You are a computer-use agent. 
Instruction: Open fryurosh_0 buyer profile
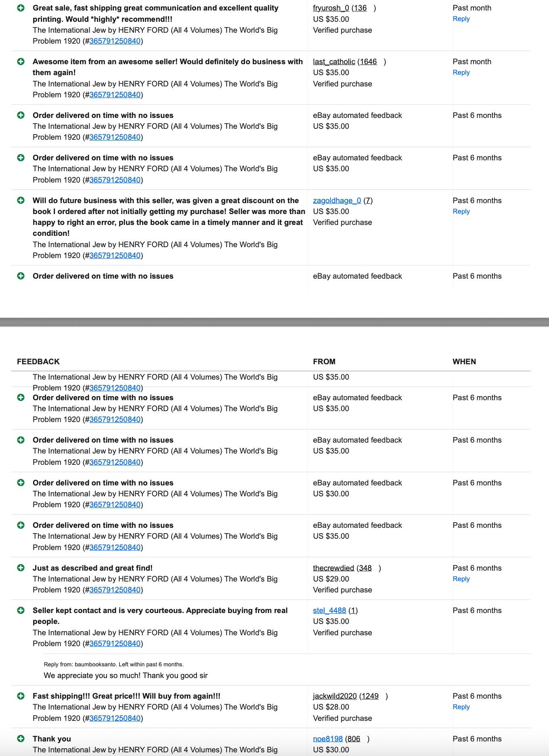pos(331,8)
